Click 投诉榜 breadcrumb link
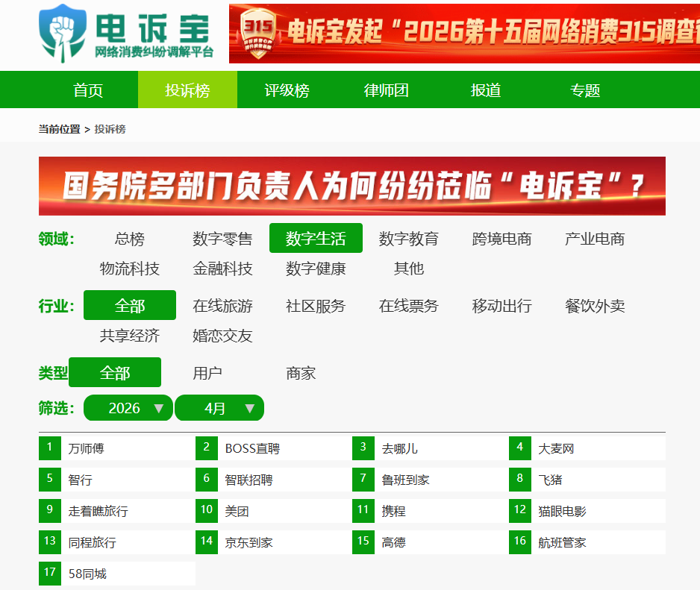Screen dimensions: 700x590 110,130
